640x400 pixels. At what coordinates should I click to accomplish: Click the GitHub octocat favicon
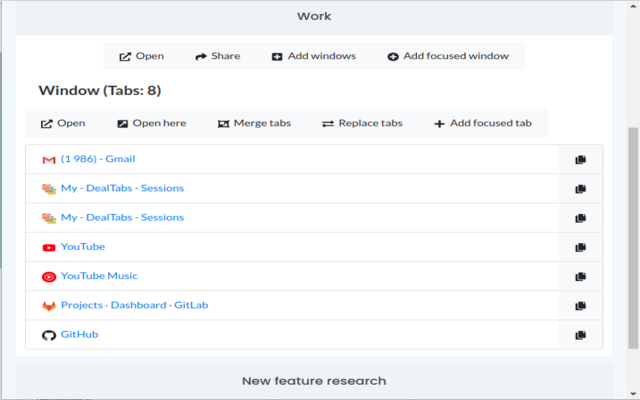[x=49, y=336]
